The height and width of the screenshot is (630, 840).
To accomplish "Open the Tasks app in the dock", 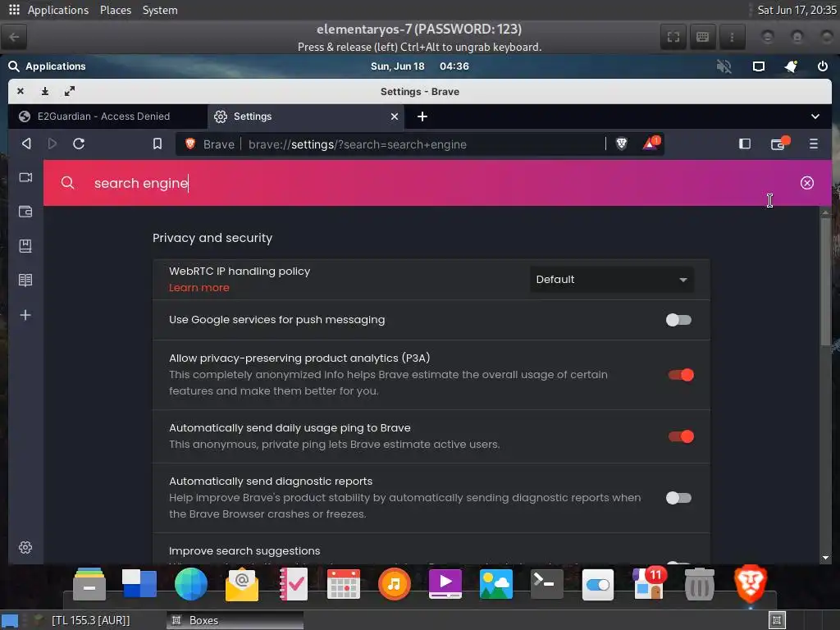I will click(x=293, y=584).
